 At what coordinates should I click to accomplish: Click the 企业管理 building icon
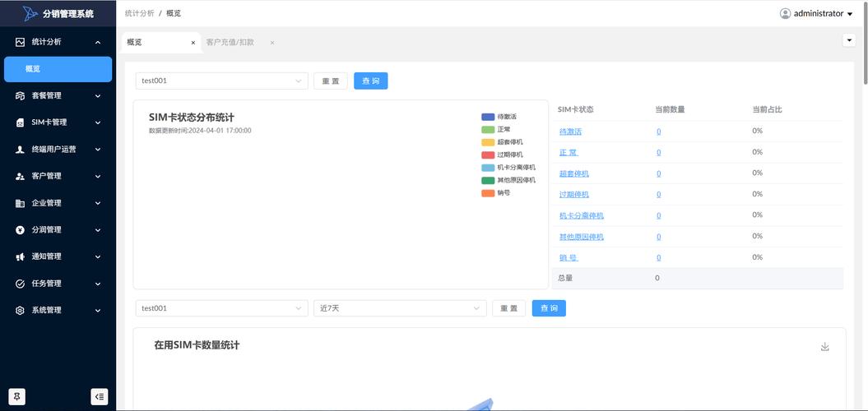pyautogui.click(x=20, y=203)
